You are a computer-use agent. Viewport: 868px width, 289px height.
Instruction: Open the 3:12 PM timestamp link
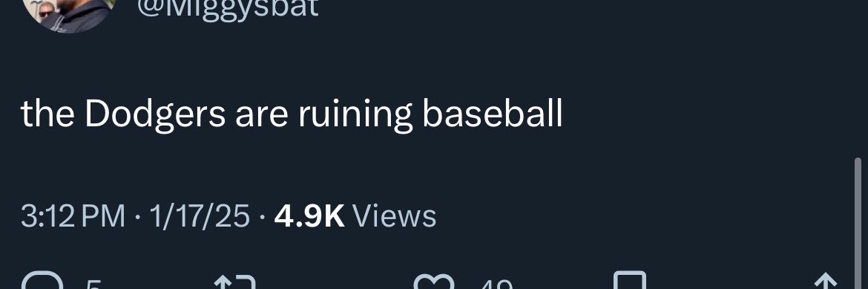(73, 216)
